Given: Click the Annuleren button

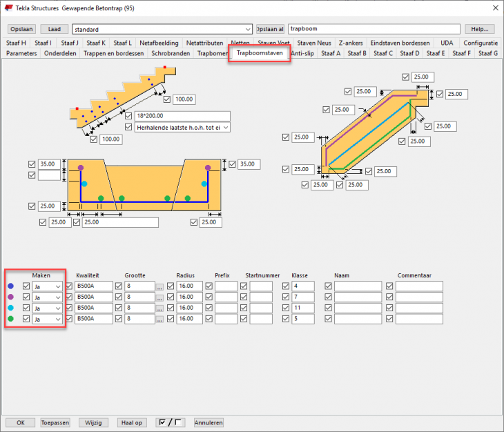Looking at the screenshot, I should pyautogui.click(x=208, y=422).
